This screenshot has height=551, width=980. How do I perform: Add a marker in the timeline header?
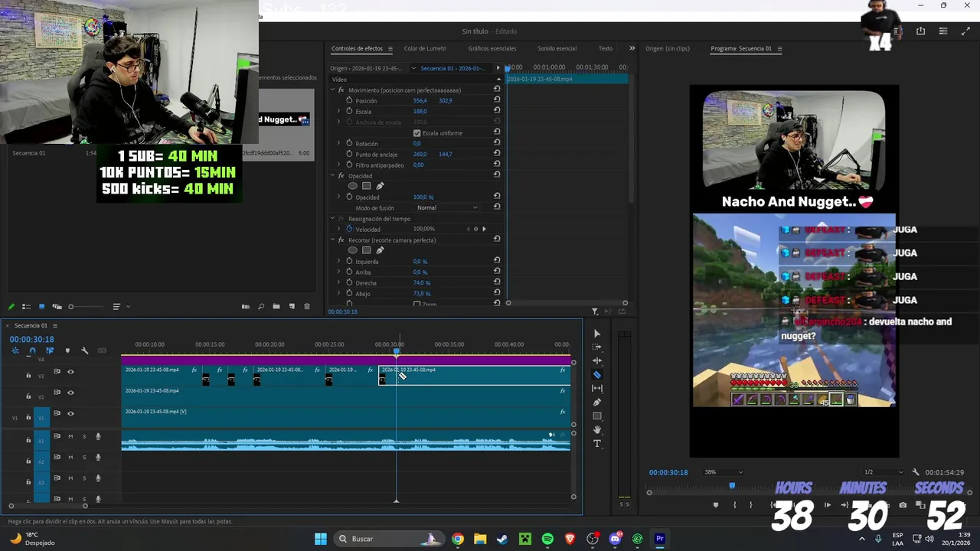(67, 350)
